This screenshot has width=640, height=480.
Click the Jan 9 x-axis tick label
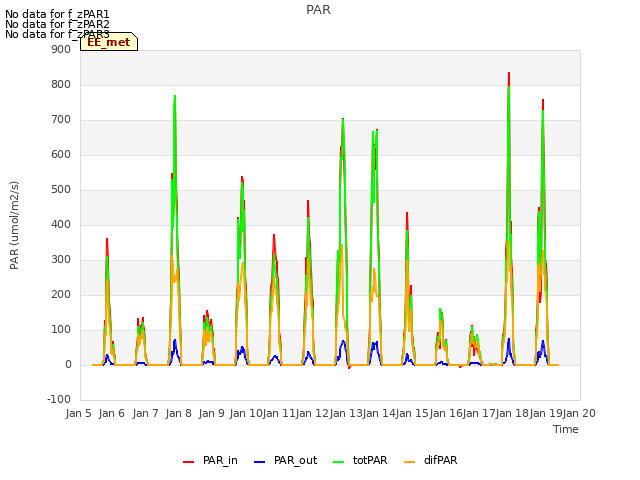point(211,413)
